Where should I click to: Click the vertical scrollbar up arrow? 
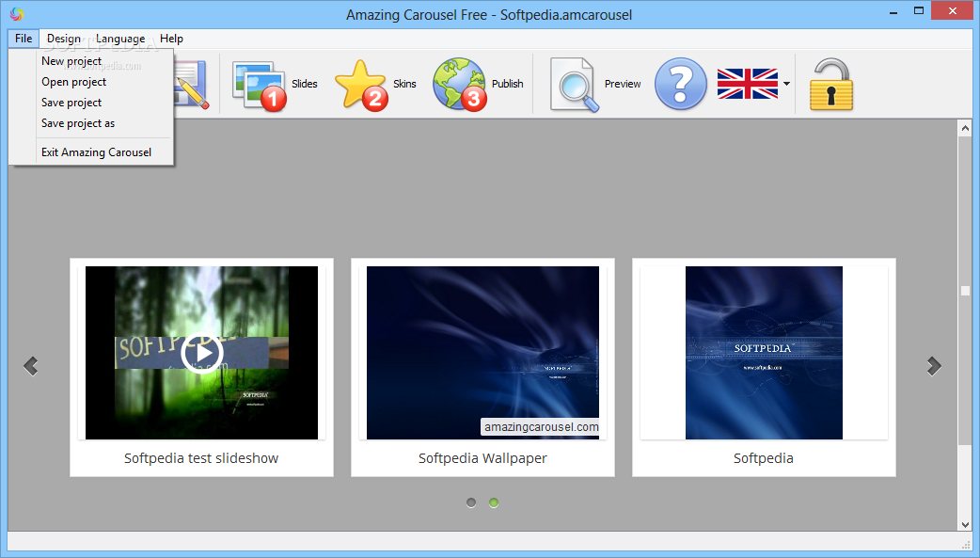(x=965, y=128)
